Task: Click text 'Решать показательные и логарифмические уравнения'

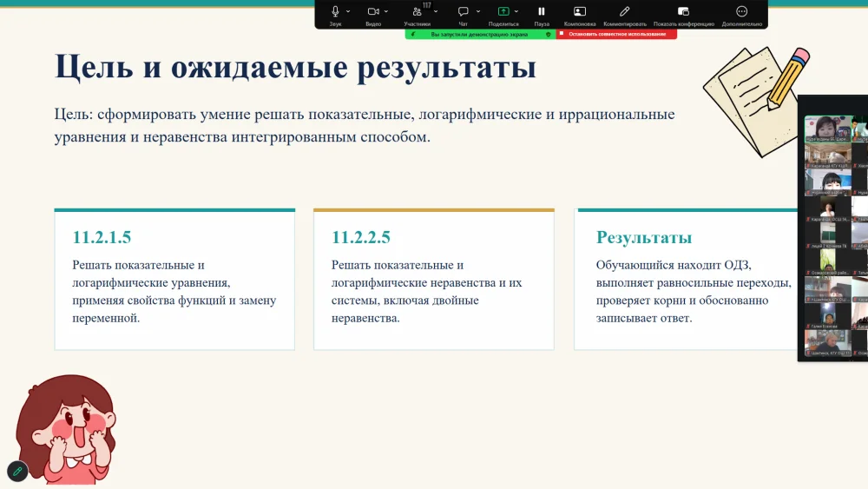Action: [x=151, y=274]
